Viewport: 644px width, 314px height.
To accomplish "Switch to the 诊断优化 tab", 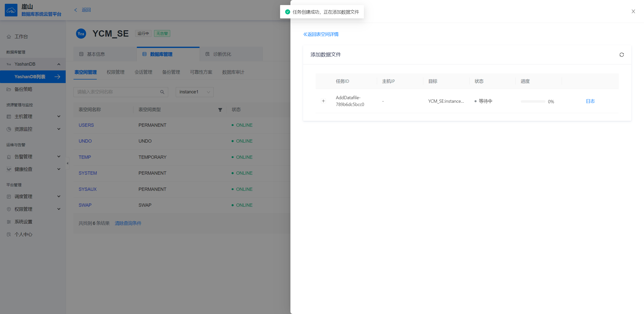I will coord(222,54).
